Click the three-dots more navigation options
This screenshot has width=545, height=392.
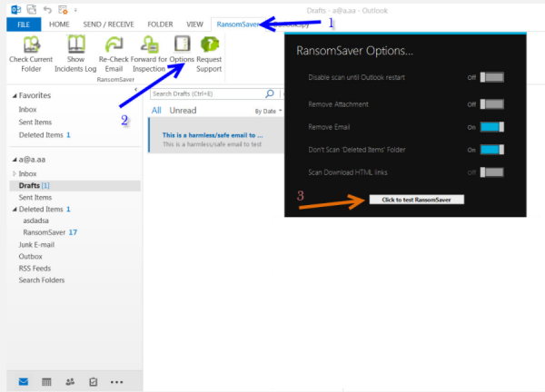pos(116,382)
